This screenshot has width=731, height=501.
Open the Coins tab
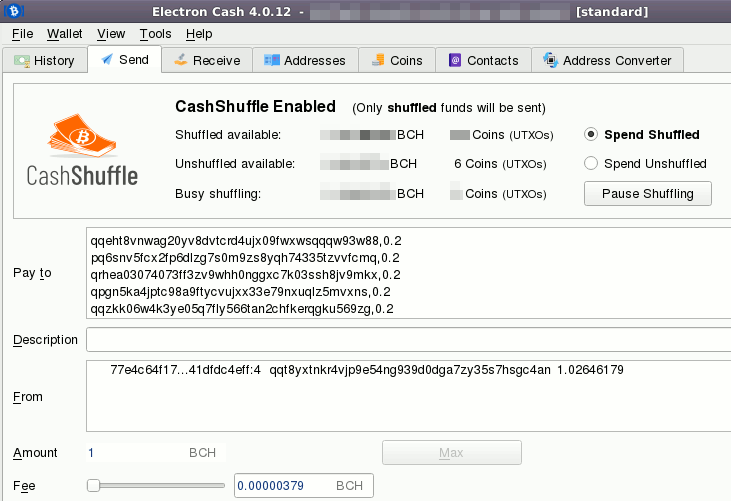coord(397,61)
